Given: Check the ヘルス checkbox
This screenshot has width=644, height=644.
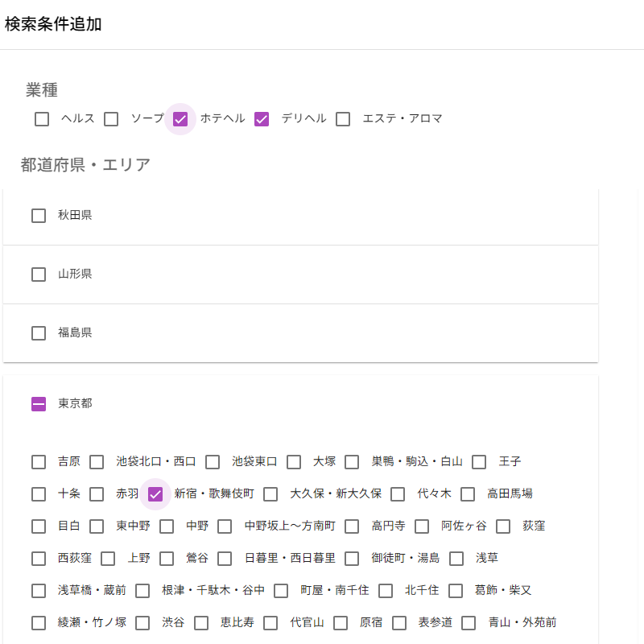Looking at the screenshot, I should (x=42, y=119).
